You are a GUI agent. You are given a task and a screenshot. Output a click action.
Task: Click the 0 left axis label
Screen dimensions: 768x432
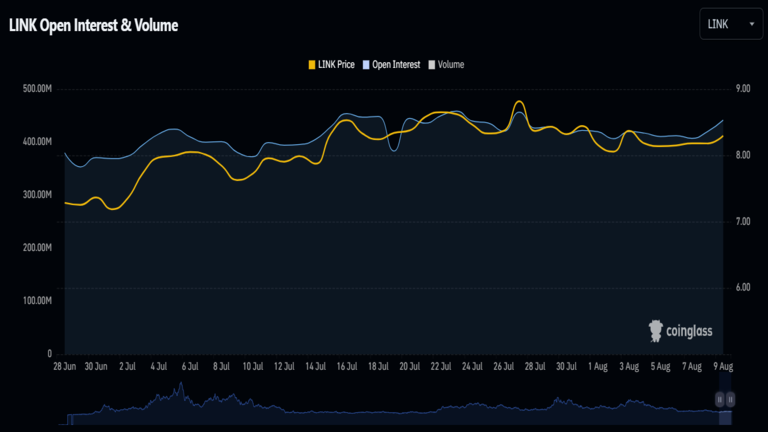coord(49,353)
